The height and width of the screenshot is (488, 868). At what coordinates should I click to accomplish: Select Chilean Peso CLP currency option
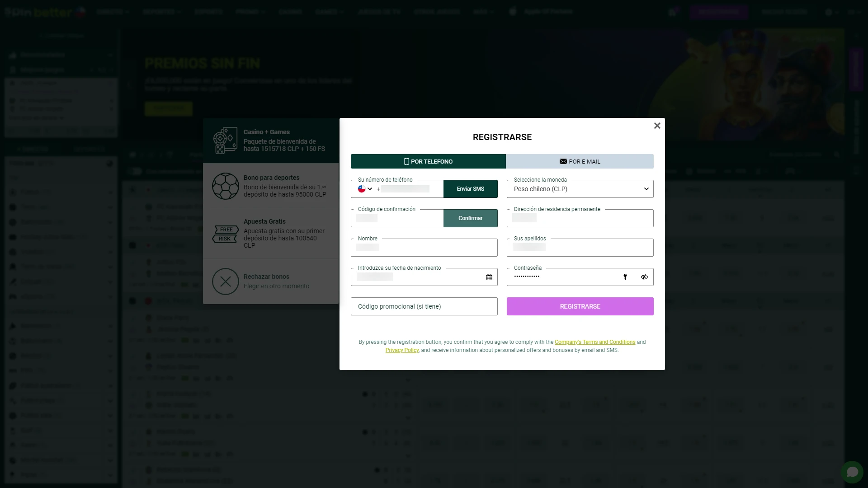coord(580,189)
